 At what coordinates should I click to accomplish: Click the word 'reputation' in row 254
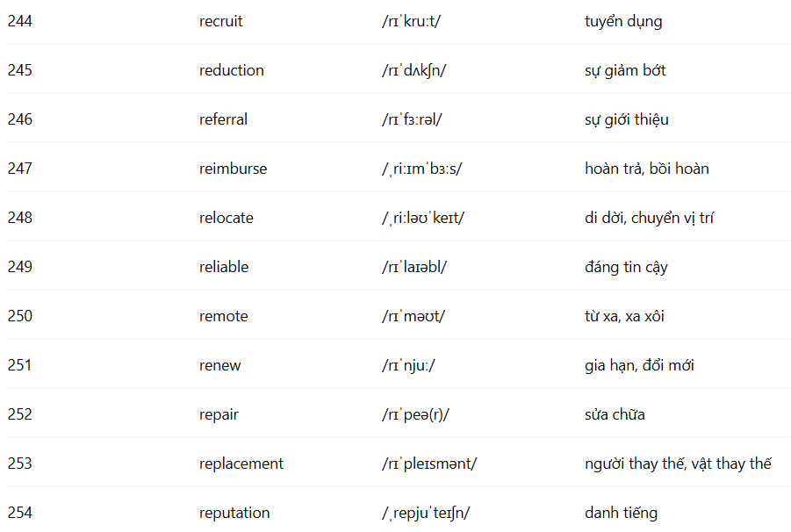tap(234, 513)
